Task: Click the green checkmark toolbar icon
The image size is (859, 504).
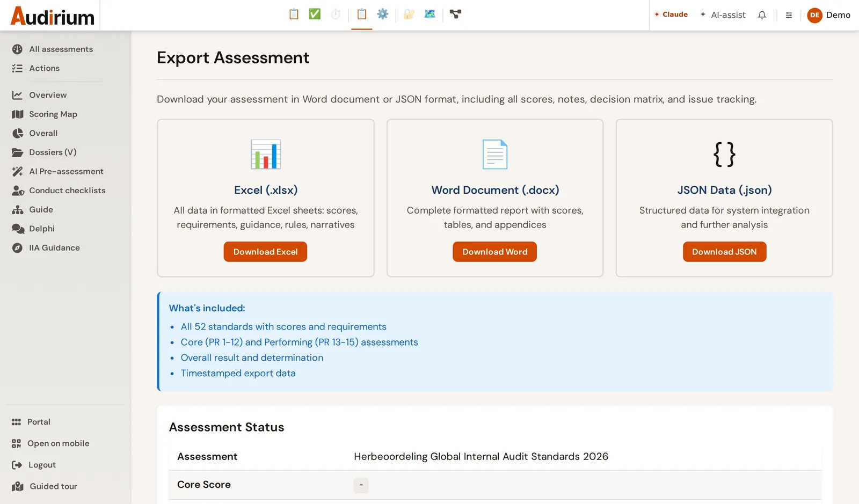Action: pyautogui.click(x=315, y=14)
